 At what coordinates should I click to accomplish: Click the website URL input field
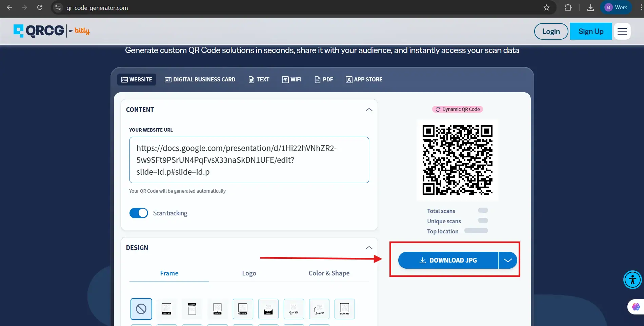pyautogui.click(x=249, y=160)
